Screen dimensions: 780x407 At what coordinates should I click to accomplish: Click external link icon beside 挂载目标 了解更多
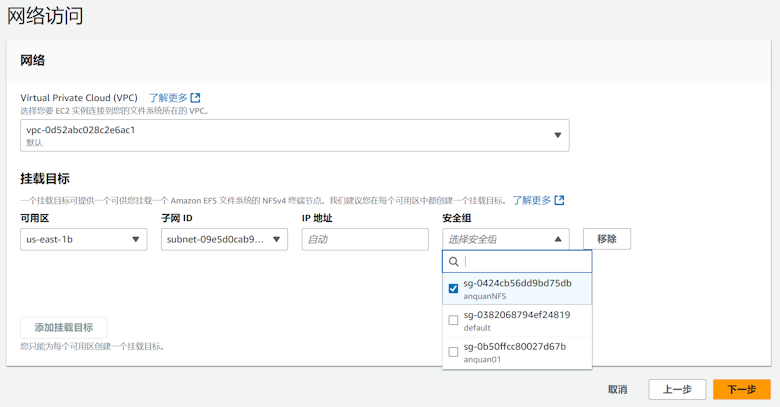(x=559, y=200)
